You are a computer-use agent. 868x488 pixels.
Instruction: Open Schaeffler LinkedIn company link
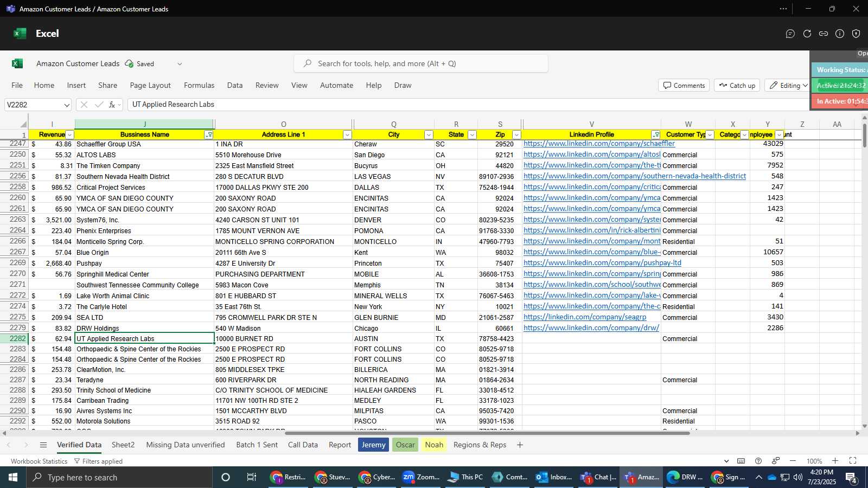coord(599,144)
